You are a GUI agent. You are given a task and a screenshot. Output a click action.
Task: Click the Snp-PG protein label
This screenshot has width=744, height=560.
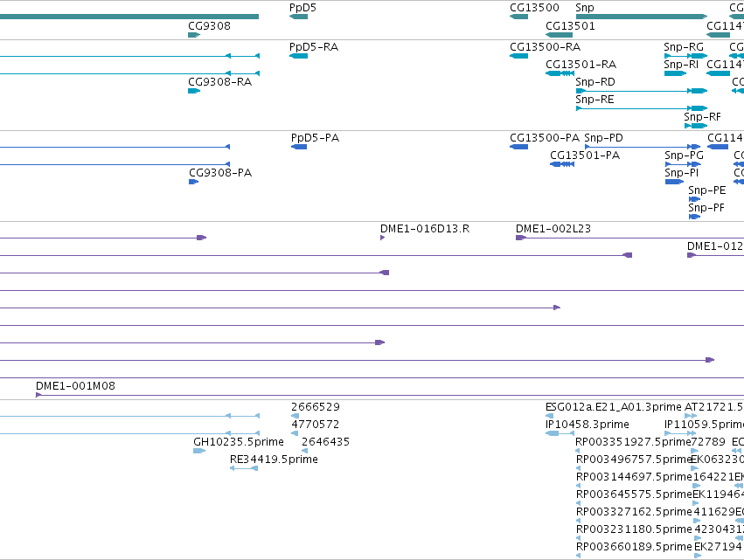(x=685, y=156)
